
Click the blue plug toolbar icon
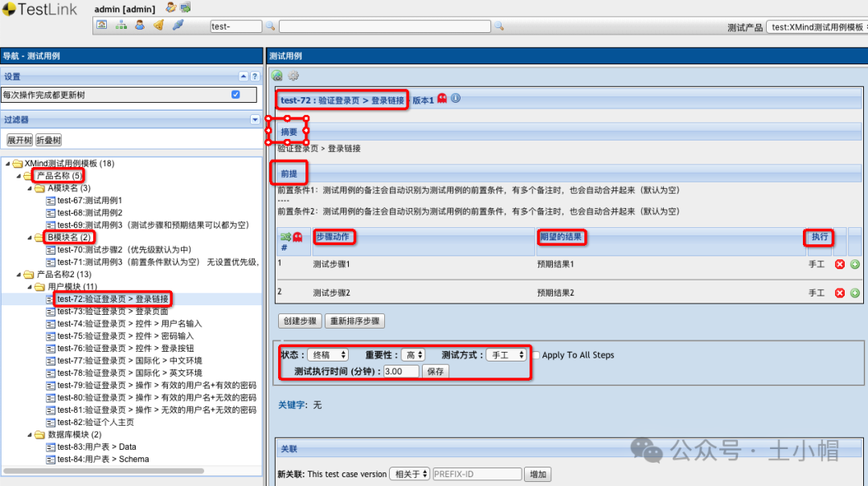178,25
